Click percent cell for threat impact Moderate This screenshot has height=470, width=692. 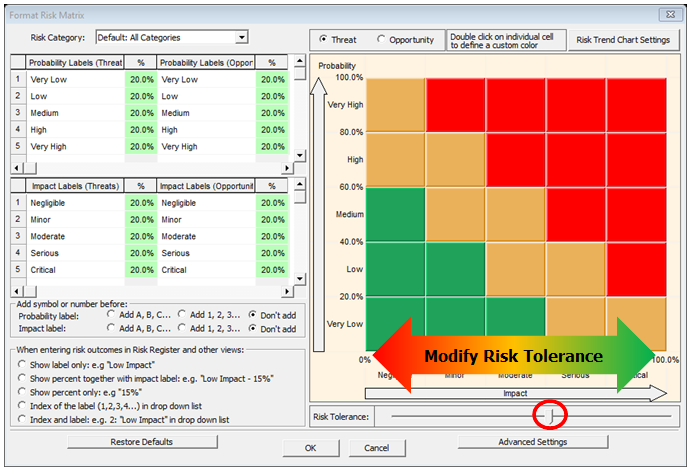tap(141, 237)
